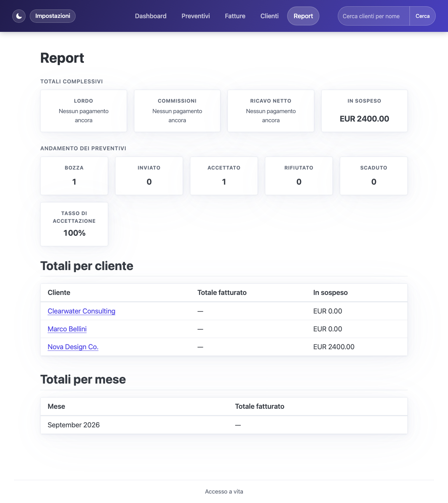Click Clearwater Consulting's EUR 0.00 pending amount
Screen dimensions: 448x503
click(x=328, y=311)
